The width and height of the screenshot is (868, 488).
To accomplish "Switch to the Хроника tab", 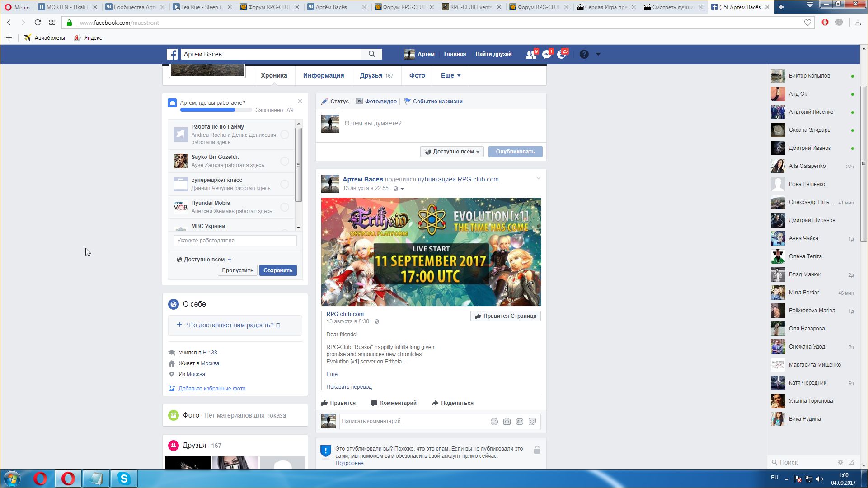I will tap(274, 75).
